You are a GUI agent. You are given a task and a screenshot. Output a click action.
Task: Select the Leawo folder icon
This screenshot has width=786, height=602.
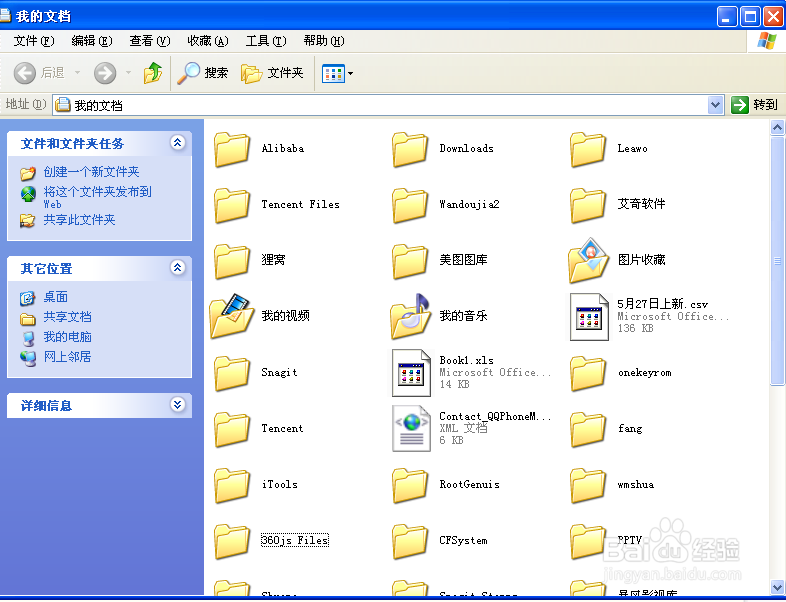click(x=587, y=149)
